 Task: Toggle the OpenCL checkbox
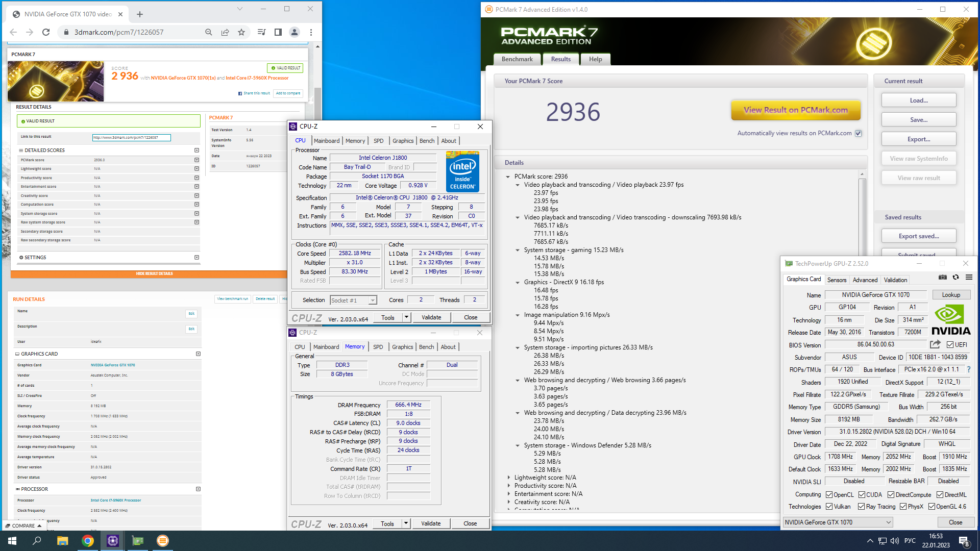829,495
